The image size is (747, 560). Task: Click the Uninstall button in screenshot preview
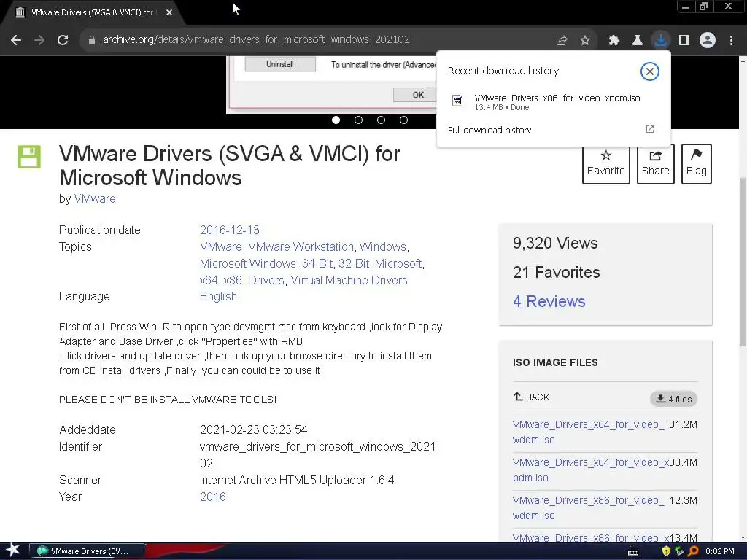pos(280,64)
